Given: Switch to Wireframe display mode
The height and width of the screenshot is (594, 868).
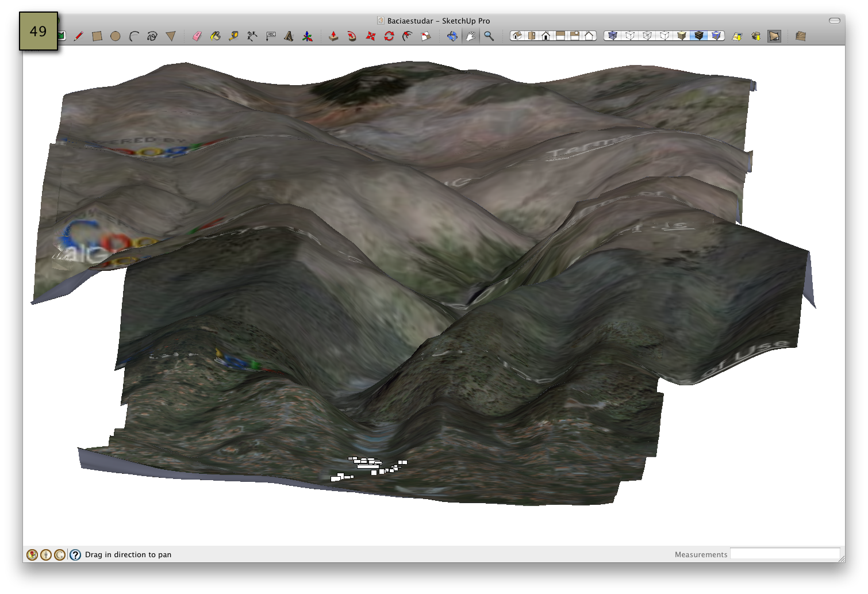Looking at the screenshot, I should pyautogui.click(x=647, y=36).
